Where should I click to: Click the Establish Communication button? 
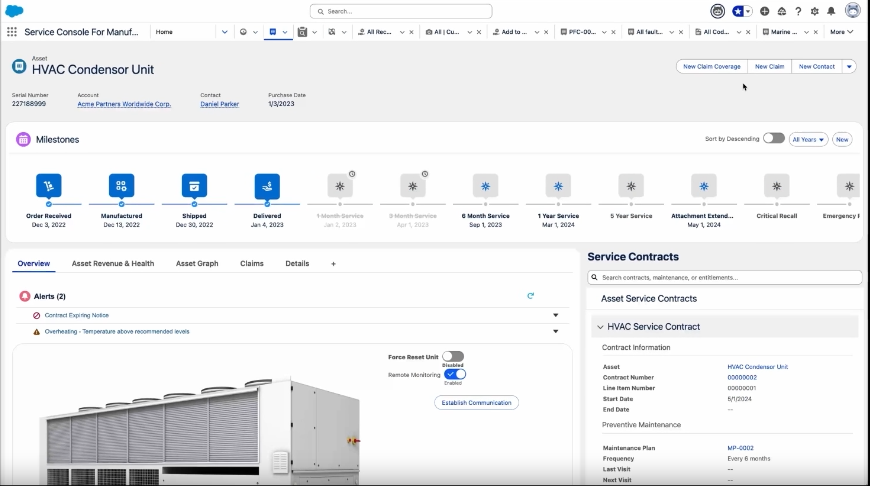(x=476, y=403)
